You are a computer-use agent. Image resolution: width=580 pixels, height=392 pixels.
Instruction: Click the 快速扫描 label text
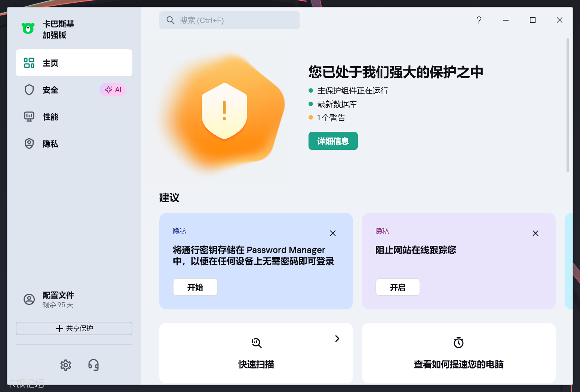pyautogui.click(x=256, y=364)
